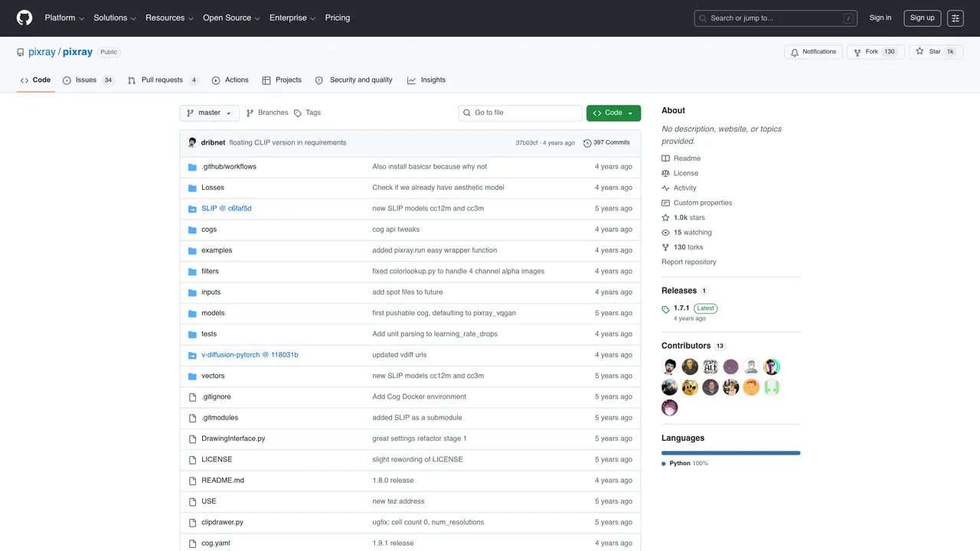Screen dimensions: 980x551
Task: Open the appearance settings icon button
Action: [x=955, y=18]
